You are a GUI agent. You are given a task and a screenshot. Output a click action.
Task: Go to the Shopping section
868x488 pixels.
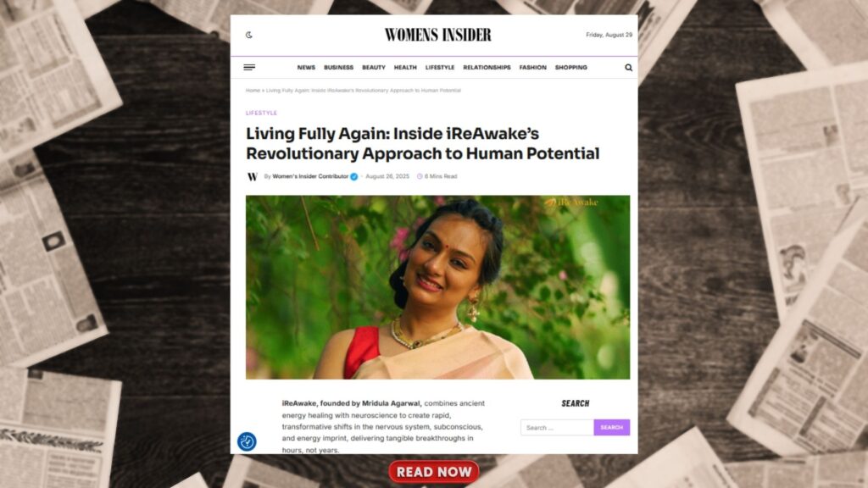pyautogui.click(x=570, y=68)
